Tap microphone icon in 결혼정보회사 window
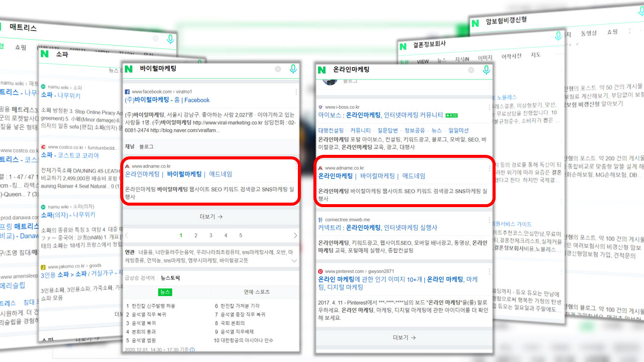The height and width of the screenshot is (362, 644). coord(558,36)
